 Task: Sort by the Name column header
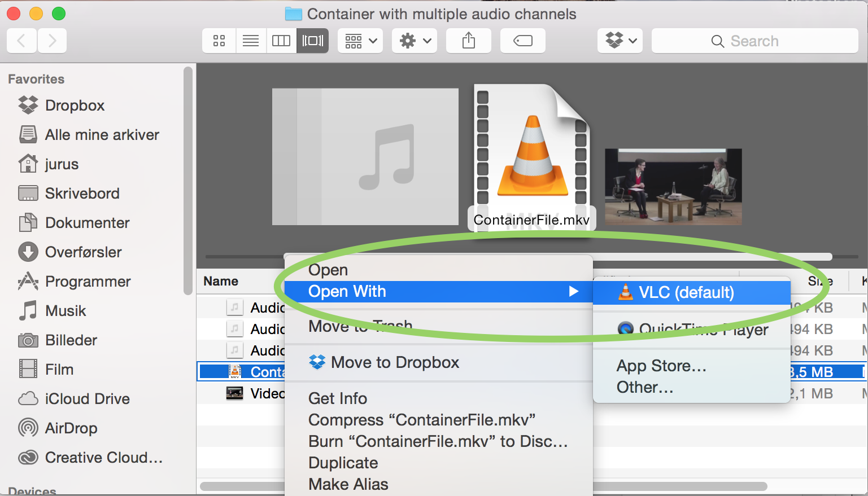[221, 281]
